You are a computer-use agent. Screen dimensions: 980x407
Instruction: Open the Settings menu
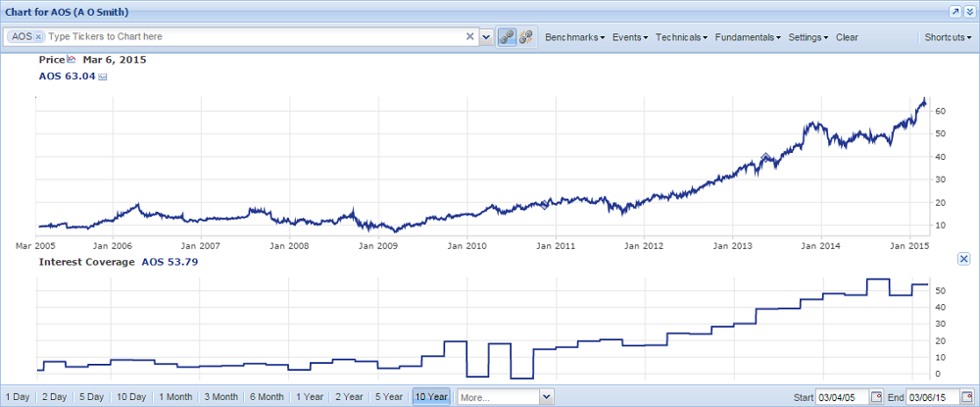coord(808,37)
